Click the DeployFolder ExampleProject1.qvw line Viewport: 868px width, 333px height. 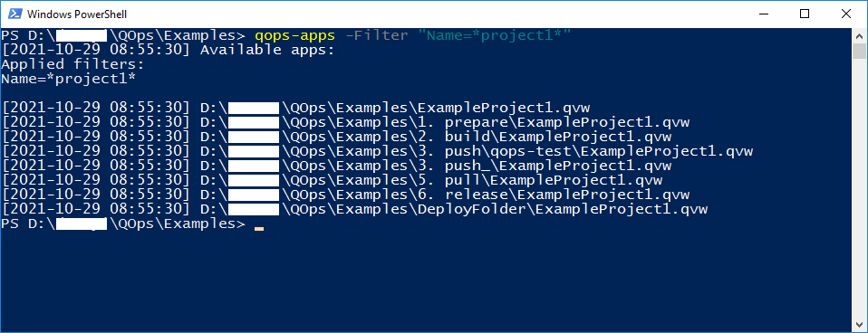[355, 210]
